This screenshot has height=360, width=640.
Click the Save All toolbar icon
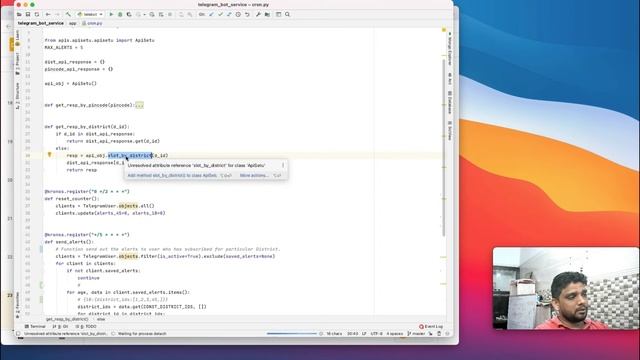click(x=28, y=14)
